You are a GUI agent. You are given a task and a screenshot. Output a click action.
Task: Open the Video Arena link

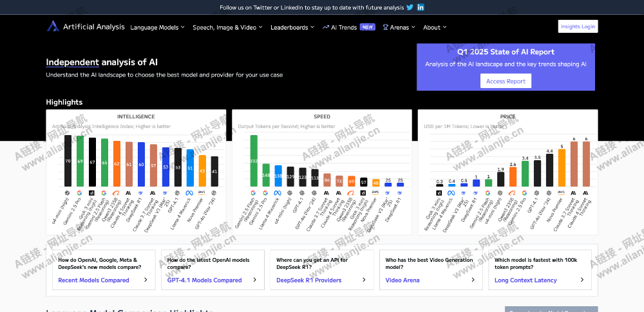click(x=402, y=280)
